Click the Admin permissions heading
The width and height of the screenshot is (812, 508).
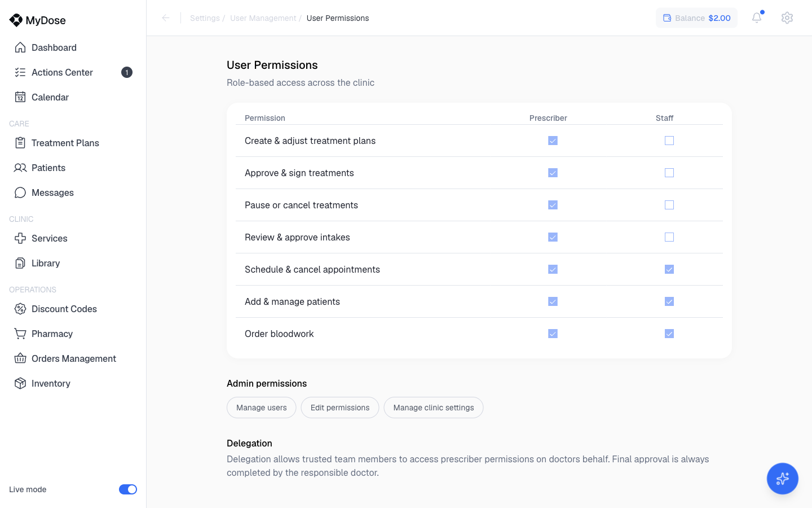tap(267, 383)
